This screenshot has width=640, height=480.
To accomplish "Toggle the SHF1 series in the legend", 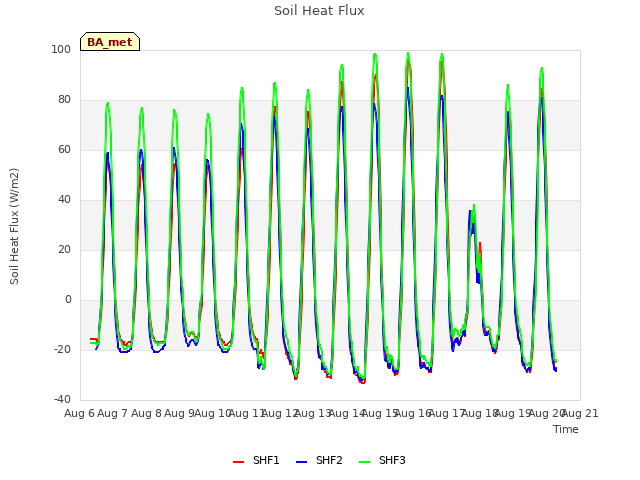I will pos(256,460).
